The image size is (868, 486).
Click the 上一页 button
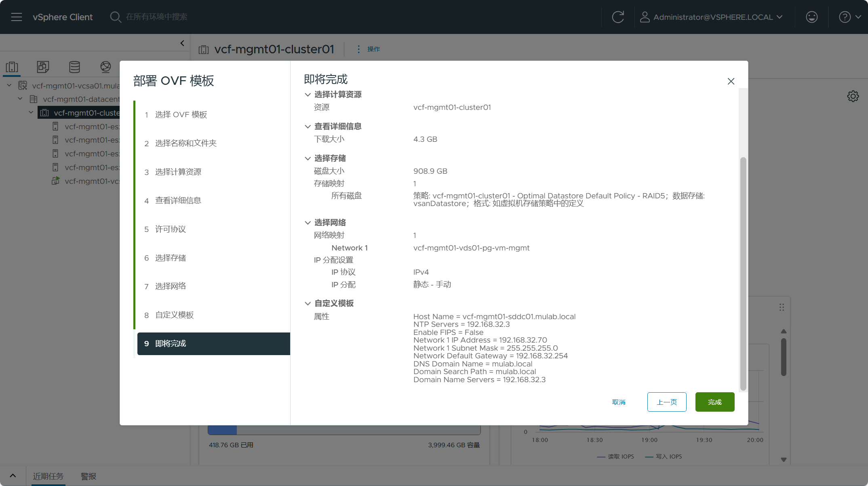(x=667, y=402)
